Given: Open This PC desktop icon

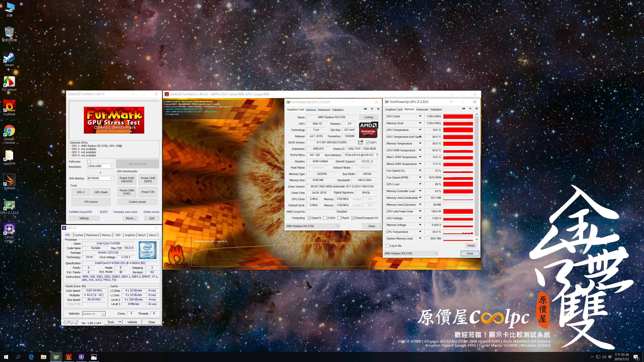Looking at the screenshot, I should click(x=9, y=10).
